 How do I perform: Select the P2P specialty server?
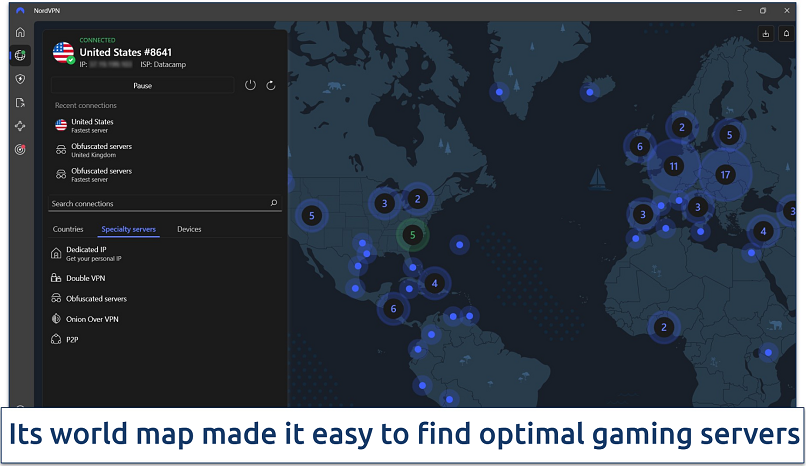click(72, 340)
